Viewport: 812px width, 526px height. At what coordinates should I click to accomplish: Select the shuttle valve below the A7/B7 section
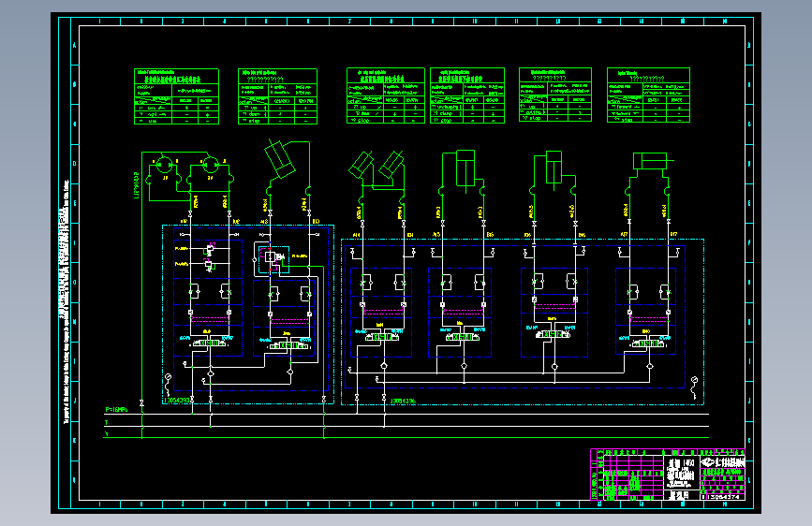[649, 366]
